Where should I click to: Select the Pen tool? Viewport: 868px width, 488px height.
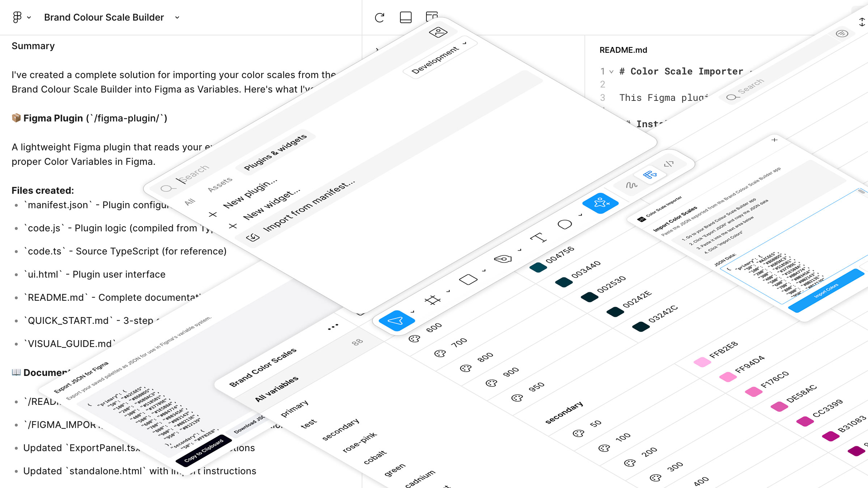(x=503, y=259)
